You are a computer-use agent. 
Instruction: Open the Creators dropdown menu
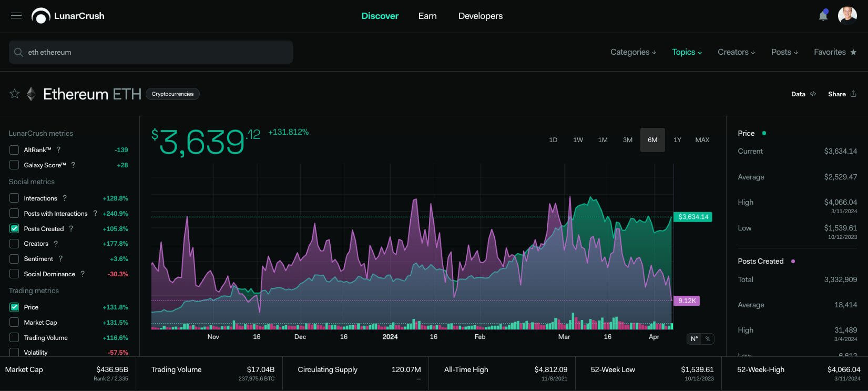point(736,52)
